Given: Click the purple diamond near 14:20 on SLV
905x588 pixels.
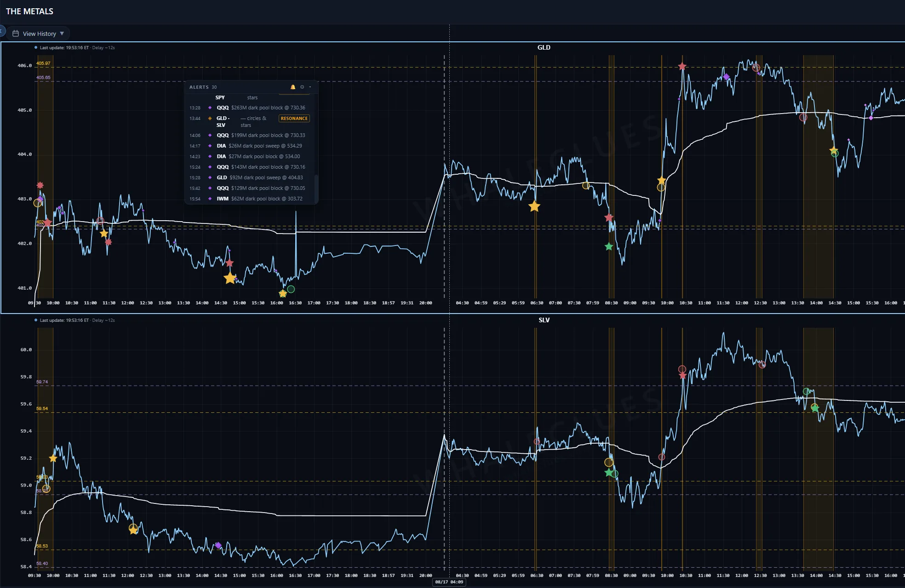Looking at the screenshot, I should point(218,545).
